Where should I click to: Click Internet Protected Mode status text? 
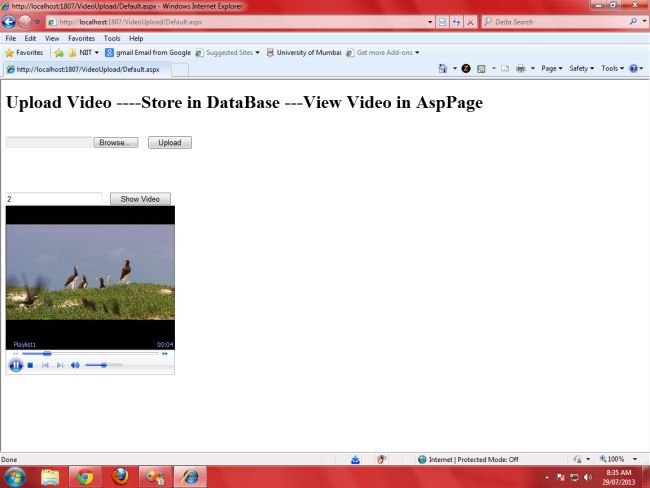pos(473,459)
